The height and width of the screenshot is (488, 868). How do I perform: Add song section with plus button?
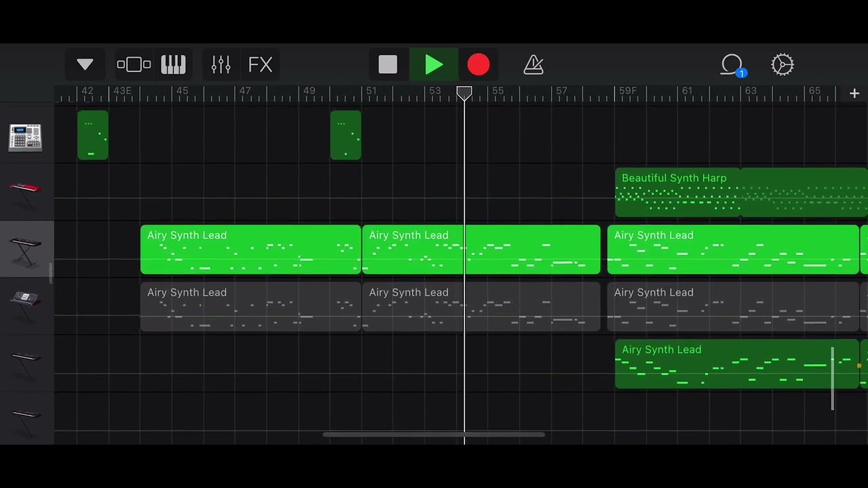pos(854,94)
